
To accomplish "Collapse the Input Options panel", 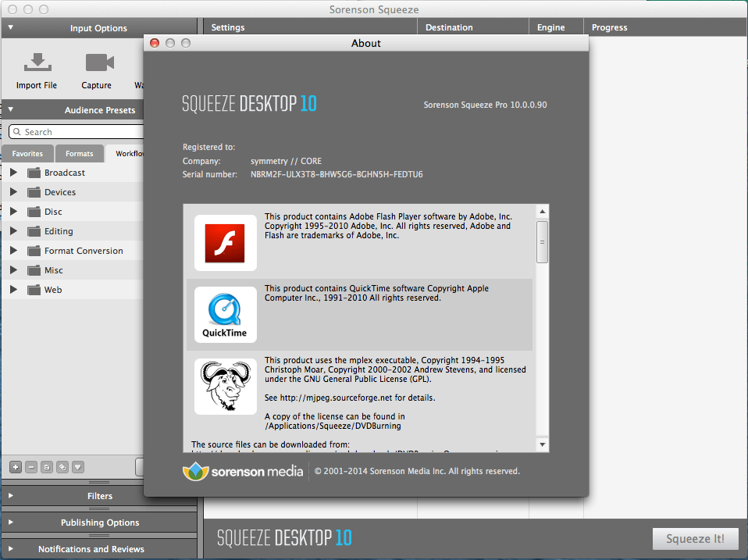I will coord(10,27).
